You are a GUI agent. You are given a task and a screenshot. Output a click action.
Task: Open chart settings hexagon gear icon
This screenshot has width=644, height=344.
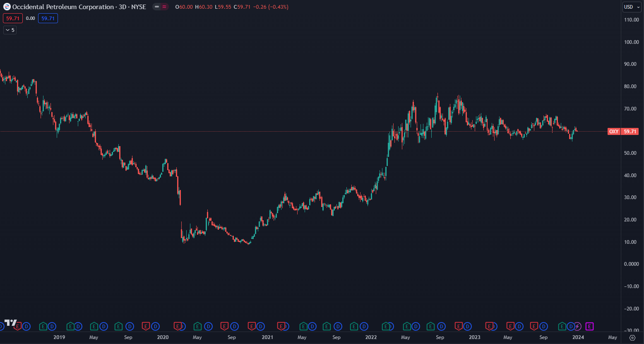(632, 337)
